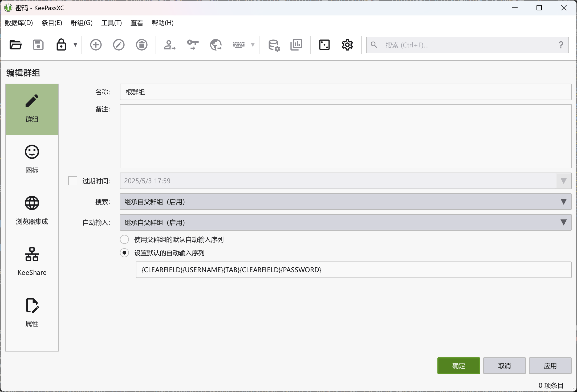Image resolution: width=577 pixels, height=392 pixels.
Task: Open the 群组(G) menu
Action: 82,23
